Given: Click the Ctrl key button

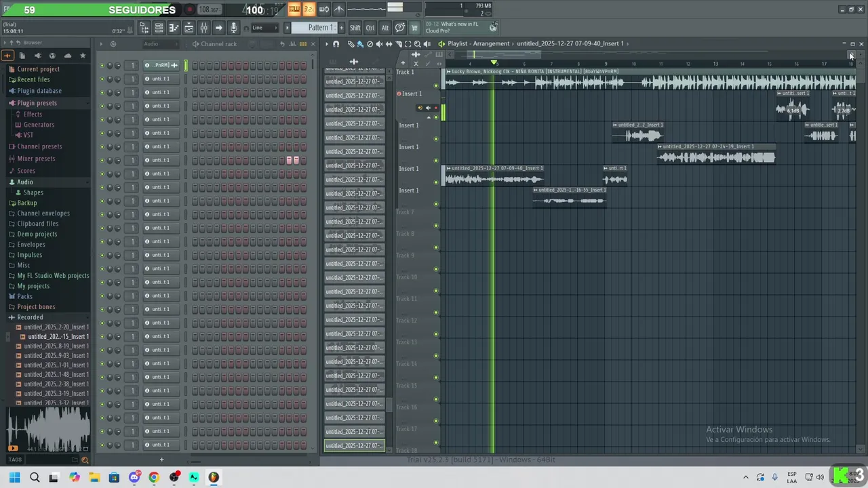Looking at the screenshot, I should 370,28.
